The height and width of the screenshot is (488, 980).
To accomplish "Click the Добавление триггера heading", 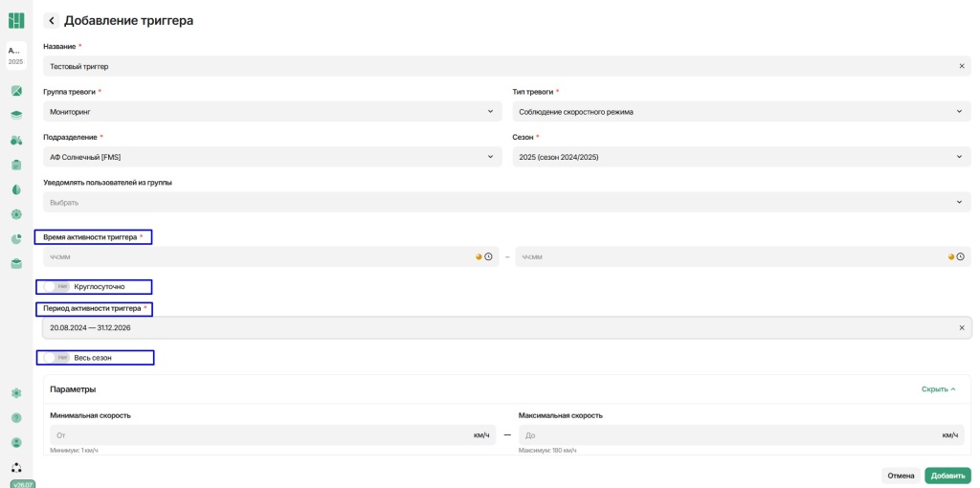I will click(129, 21).
